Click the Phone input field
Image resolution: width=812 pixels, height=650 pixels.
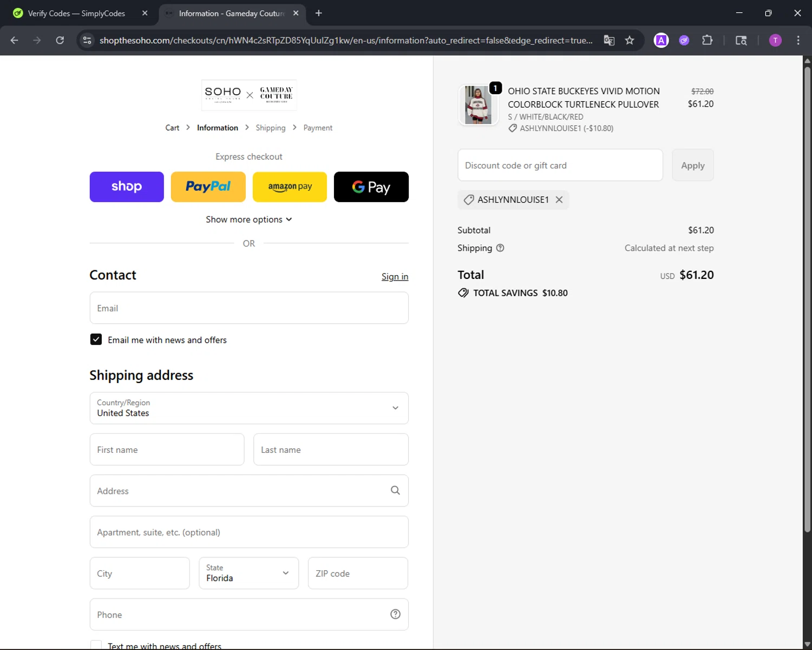click(249, 614)
